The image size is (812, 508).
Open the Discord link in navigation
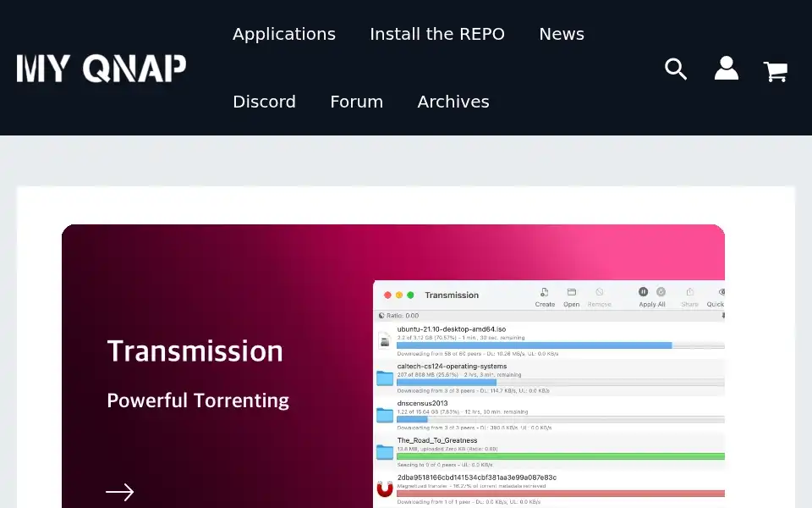(x=264, y=102)
